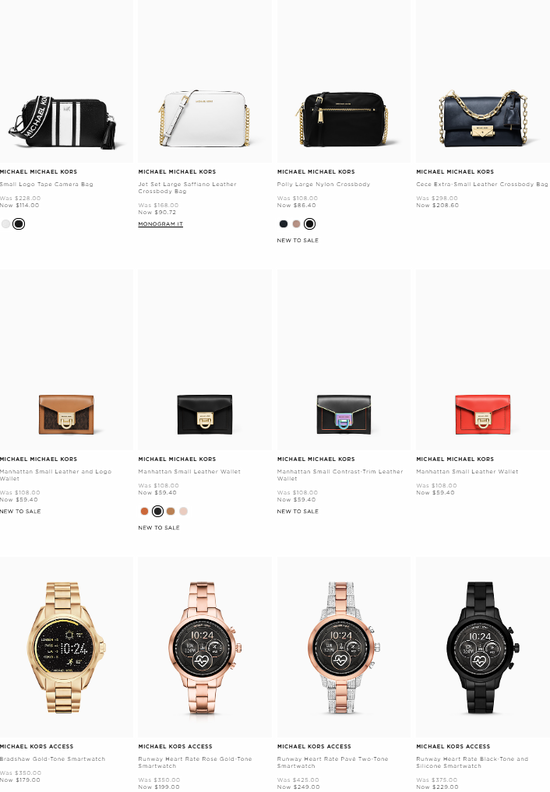Open the Small Logo Tape Camera Bag image
This screenshot has height=792, width=550.
66,81
